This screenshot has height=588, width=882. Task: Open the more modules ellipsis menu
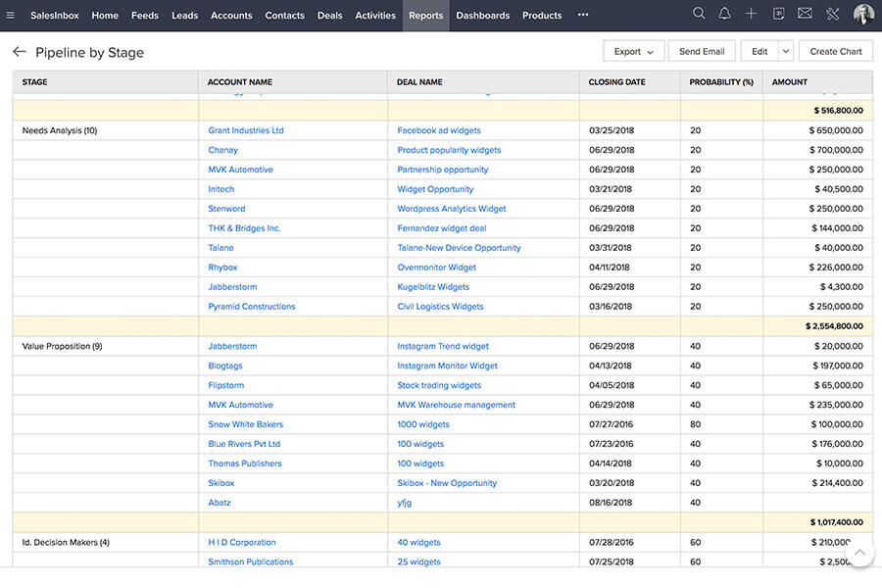583,15
